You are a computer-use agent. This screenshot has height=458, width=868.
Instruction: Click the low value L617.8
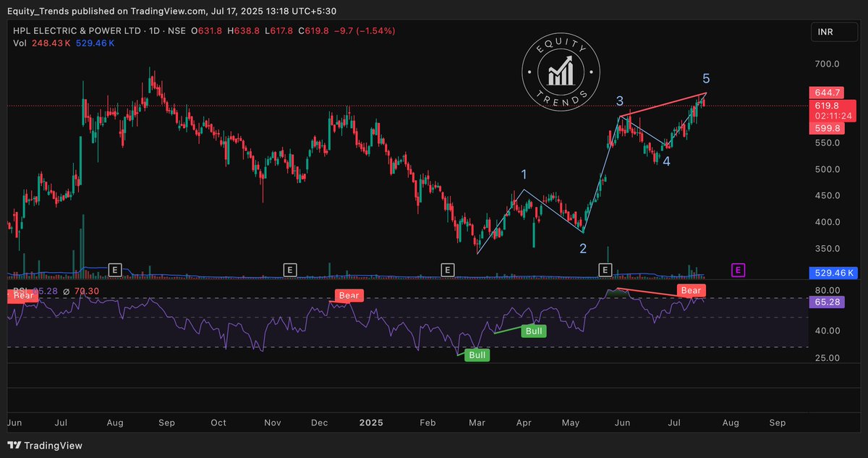click(x=278, y=31)
